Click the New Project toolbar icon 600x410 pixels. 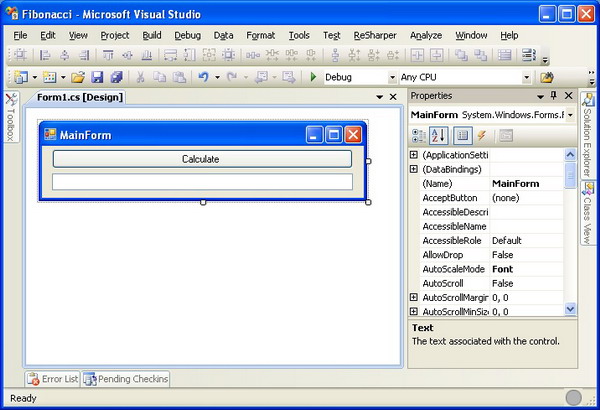click(21, 77)
